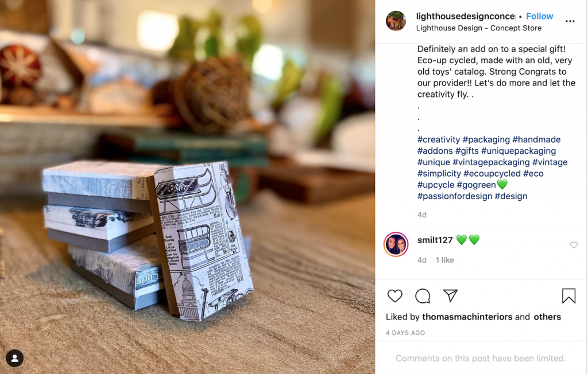Open the #passionfordesign hashtag

455,196
